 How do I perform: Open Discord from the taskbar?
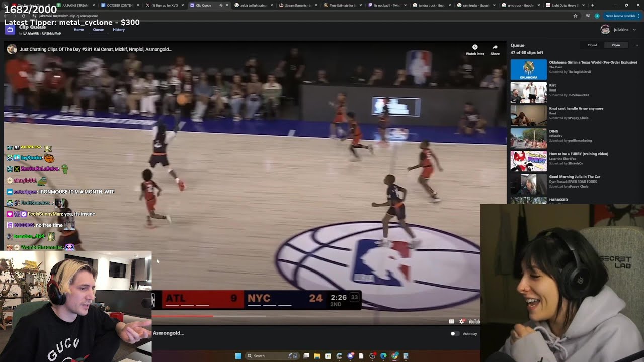tap(350, 356)
